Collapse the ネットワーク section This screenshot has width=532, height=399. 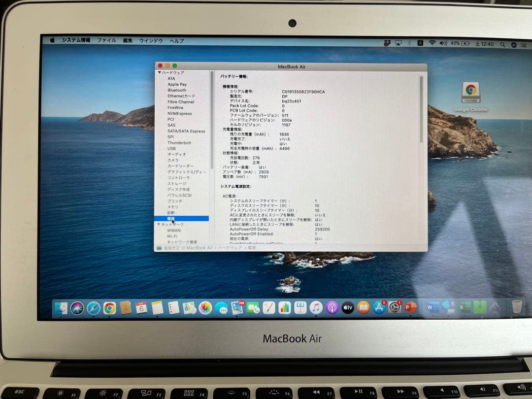click(160, 224)
